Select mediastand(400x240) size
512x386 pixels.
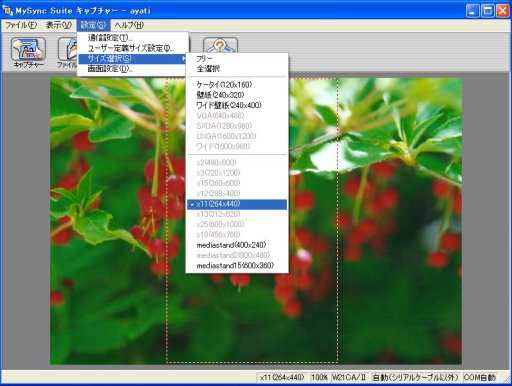click(x=237, y=245)
